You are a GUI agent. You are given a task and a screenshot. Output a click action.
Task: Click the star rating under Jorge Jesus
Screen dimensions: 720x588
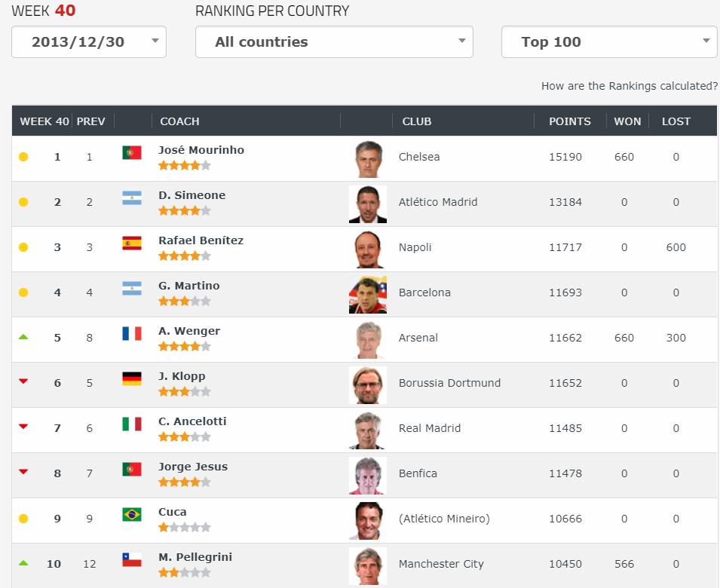(x=185, y=482)
